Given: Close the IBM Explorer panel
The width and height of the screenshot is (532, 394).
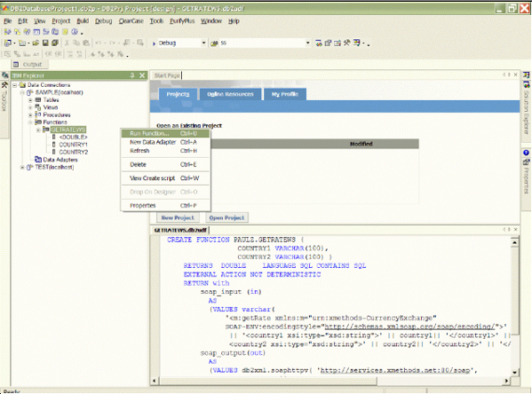Looking at the screenshot, I should pos(142,75).
